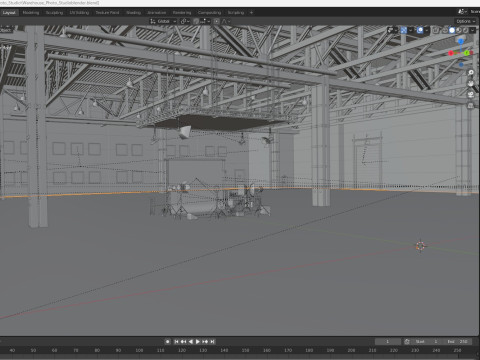Toggle preview range clock icon
This screenshot has height=360, width=480.
pos(407,342)
